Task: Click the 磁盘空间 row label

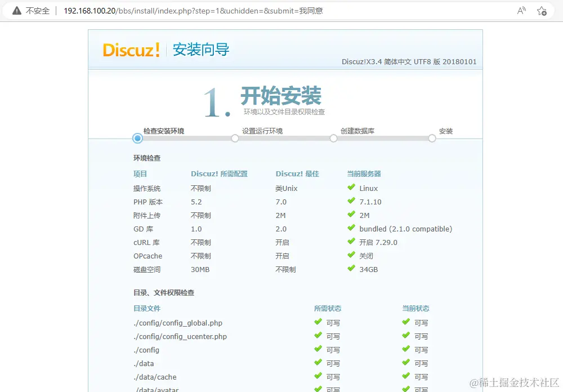Action: [x=147, y=269]
